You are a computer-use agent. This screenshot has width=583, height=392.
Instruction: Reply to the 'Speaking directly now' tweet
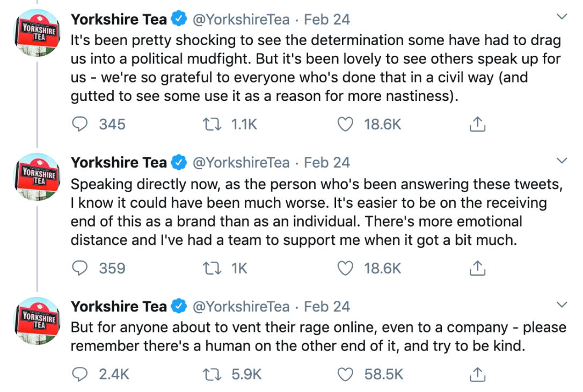pyautogui.click(x=80, y=268)
